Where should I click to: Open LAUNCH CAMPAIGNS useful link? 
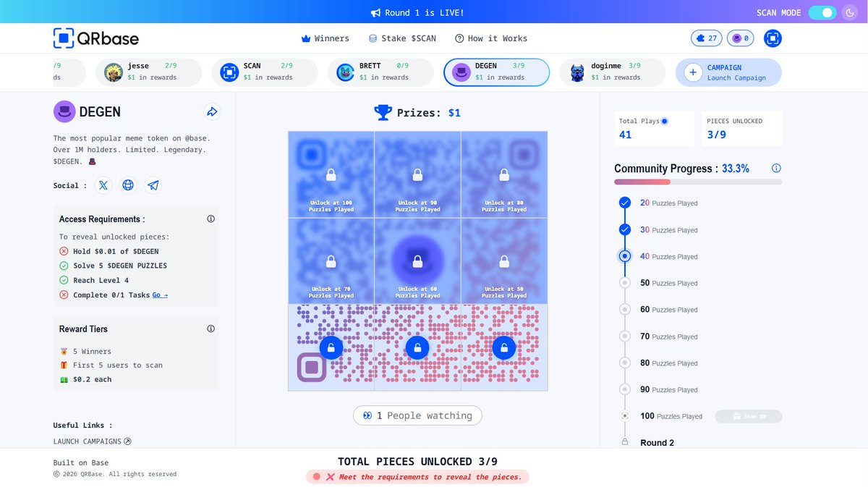click(93, 441)
